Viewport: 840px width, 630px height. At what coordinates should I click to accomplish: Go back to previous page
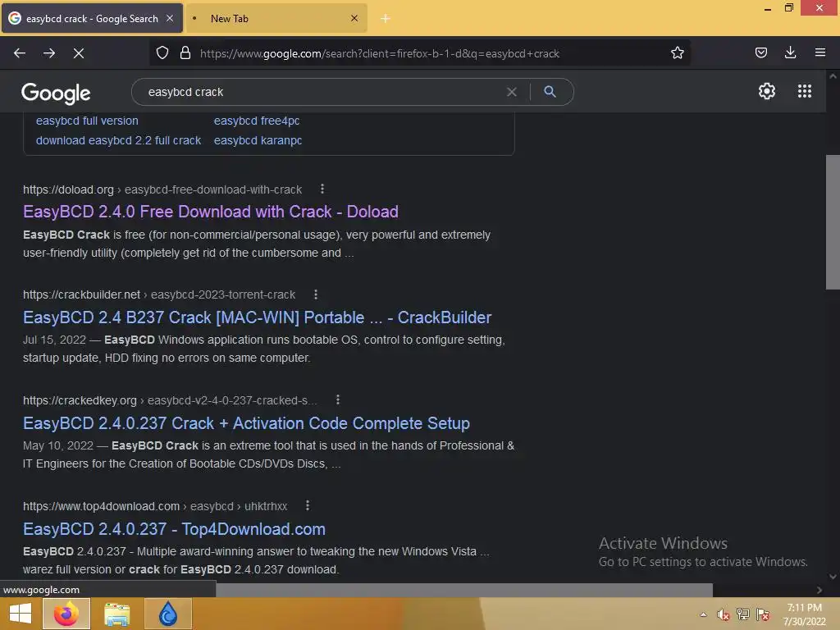[x=20, y=53]
